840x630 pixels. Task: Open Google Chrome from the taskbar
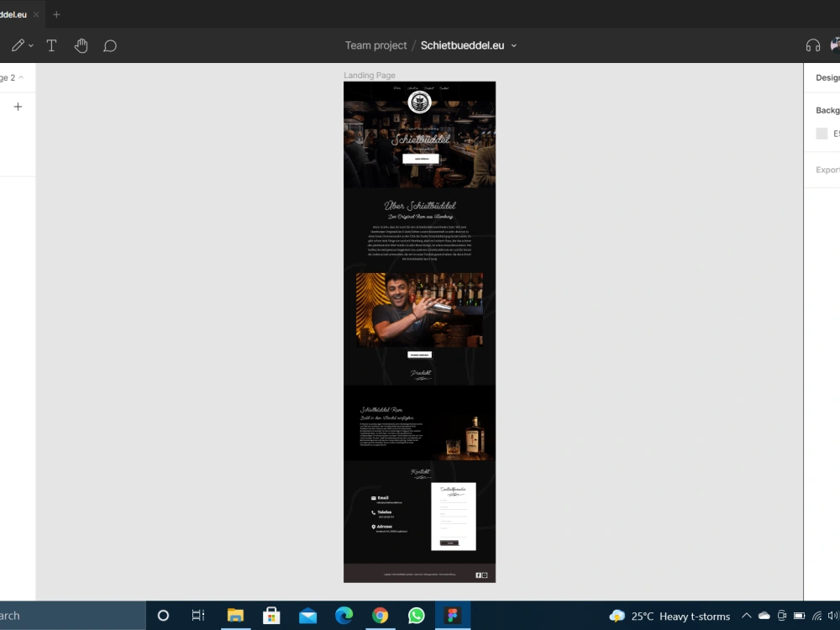381,616
